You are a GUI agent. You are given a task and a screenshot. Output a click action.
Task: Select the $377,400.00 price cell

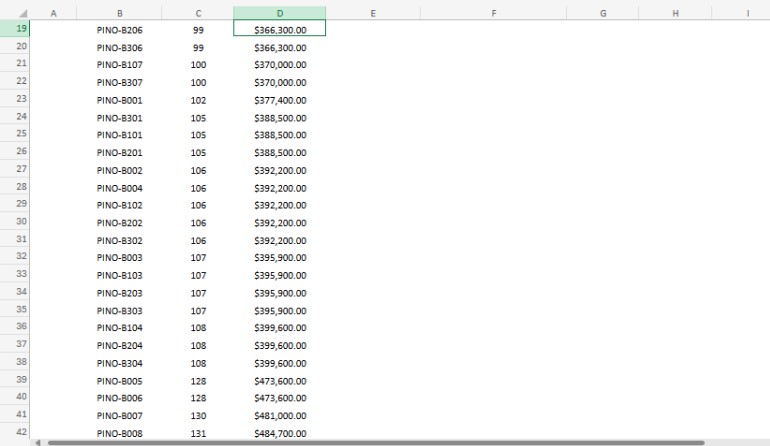tap(279, 100)
